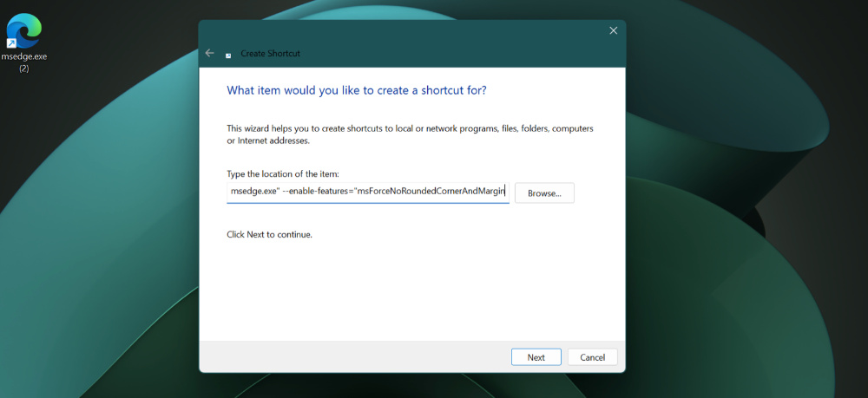The image size is (868, 398).
Task: Click the 'Click Next to continue.' text
Action: pos(270,234)
